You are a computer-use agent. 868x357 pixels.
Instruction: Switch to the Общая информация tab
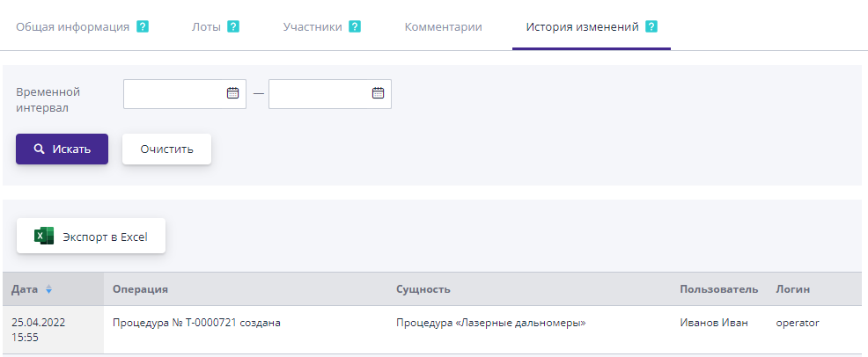tap(72, 26)
